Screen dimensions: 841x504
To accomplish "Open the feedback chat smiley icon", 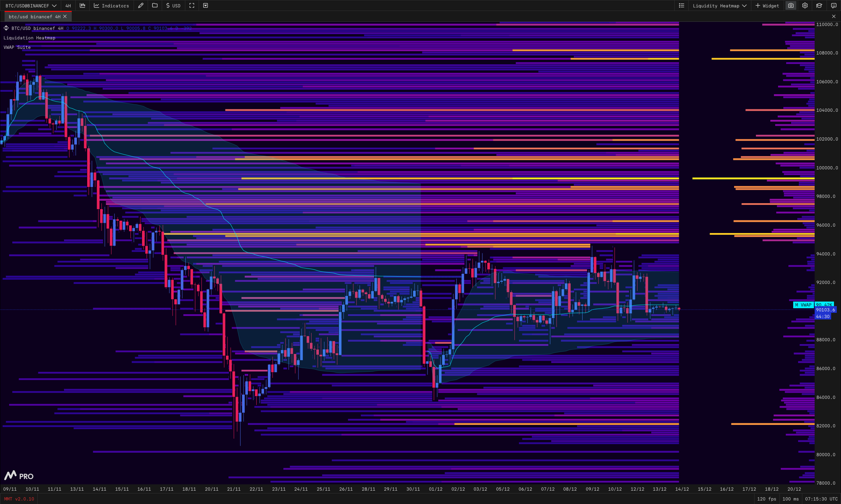I will pyautogui.click(x=834, y=6).
